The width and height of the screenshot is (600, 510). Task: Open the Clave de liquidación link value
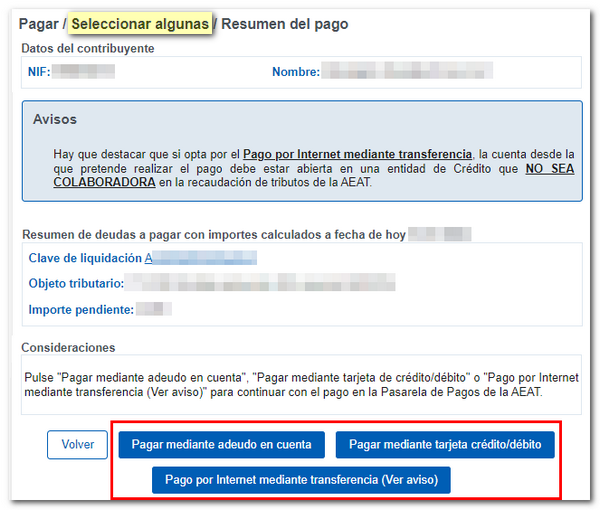coord(200,258)
